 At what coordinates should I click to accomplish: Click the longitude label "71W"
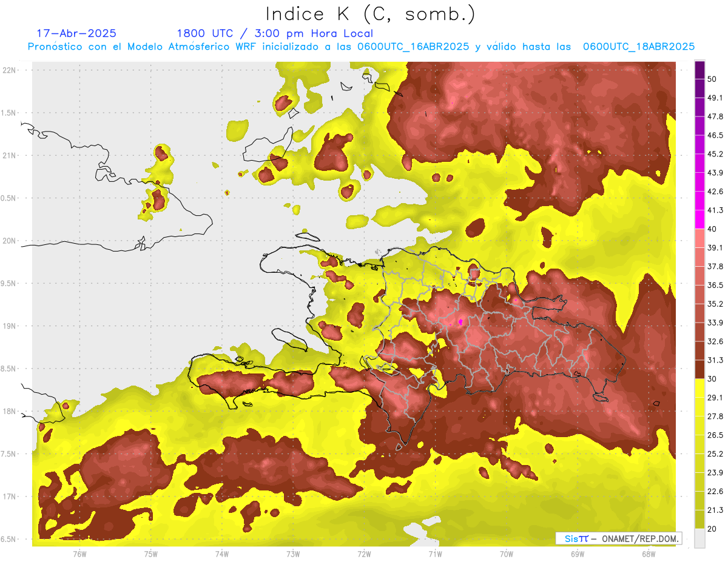pyautogui.click(x=435, y=554)
